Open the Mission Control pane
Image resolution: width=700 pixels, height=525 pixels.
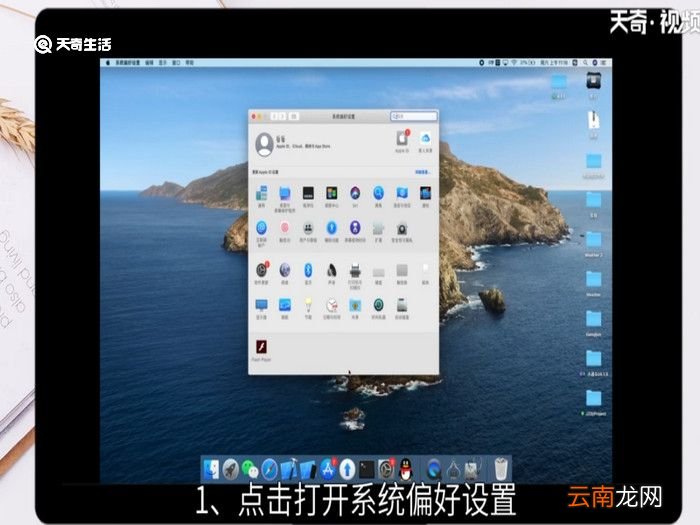[x=331, y=193]
